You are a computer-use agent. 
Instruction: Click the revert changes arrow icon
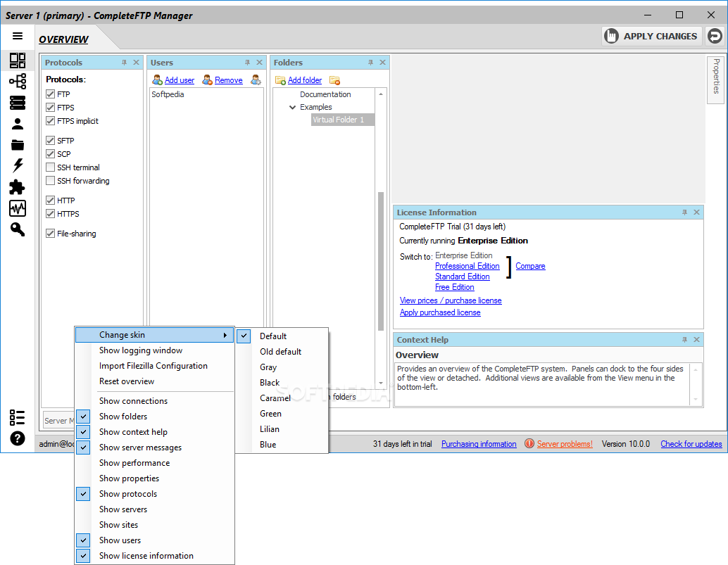(x=715, y=36)
